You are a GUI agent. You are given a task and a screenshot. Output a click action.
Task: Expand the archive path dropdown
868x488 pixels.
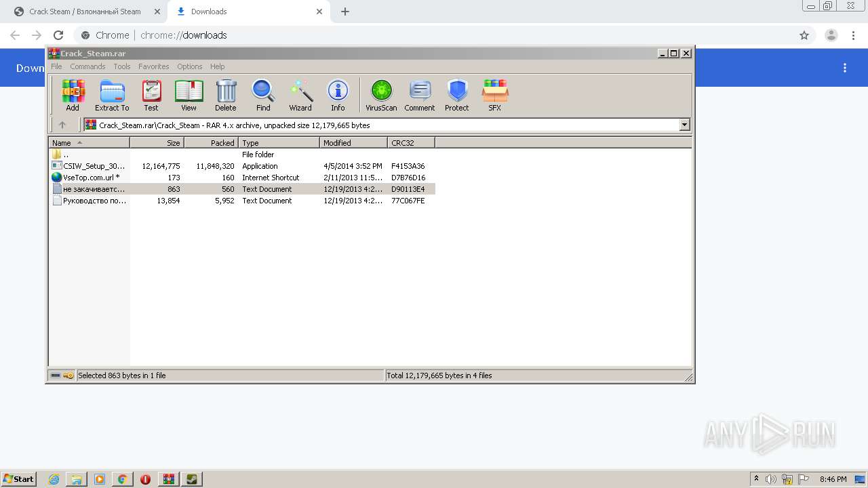(x=684, y=125)
